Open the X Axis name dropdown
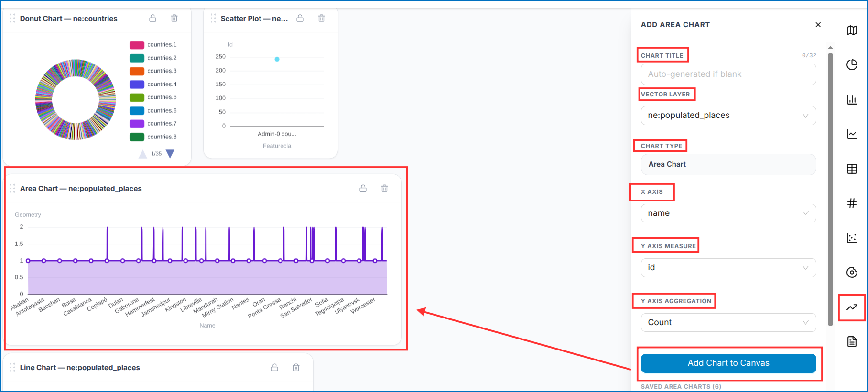 (728, 213)
